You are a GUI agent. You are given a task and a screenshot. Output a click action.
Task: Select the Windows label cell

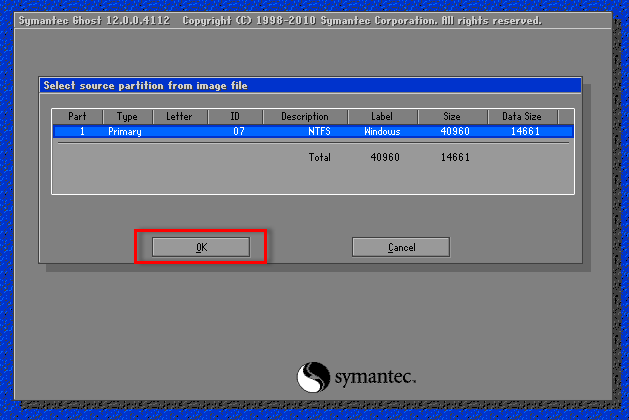(382, 132)
